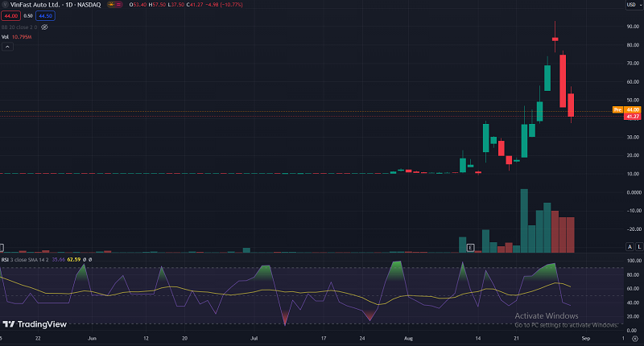Viewport: 644px width, 346px height.
Task: Collapse the indicator legend chevron
Action: coord(8,47)
